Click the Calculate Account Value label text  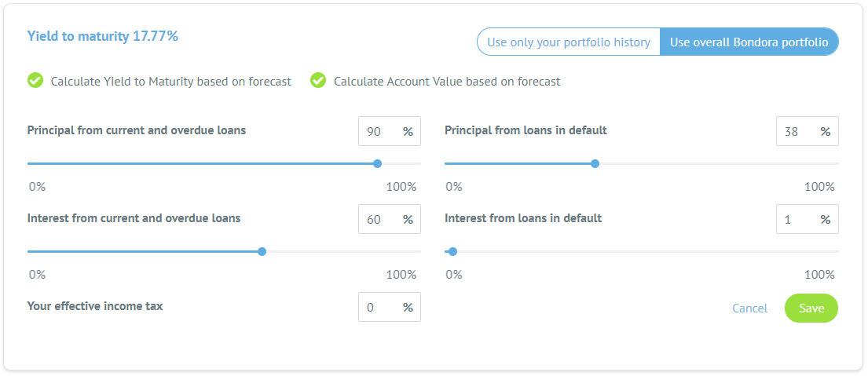point(447,82)
